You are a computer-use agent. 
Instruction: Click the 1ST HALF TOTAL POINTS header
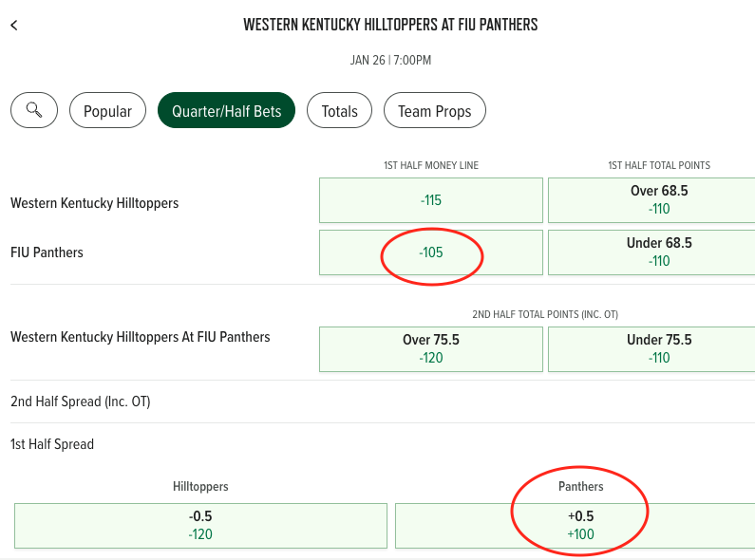[x=659, y=165]
